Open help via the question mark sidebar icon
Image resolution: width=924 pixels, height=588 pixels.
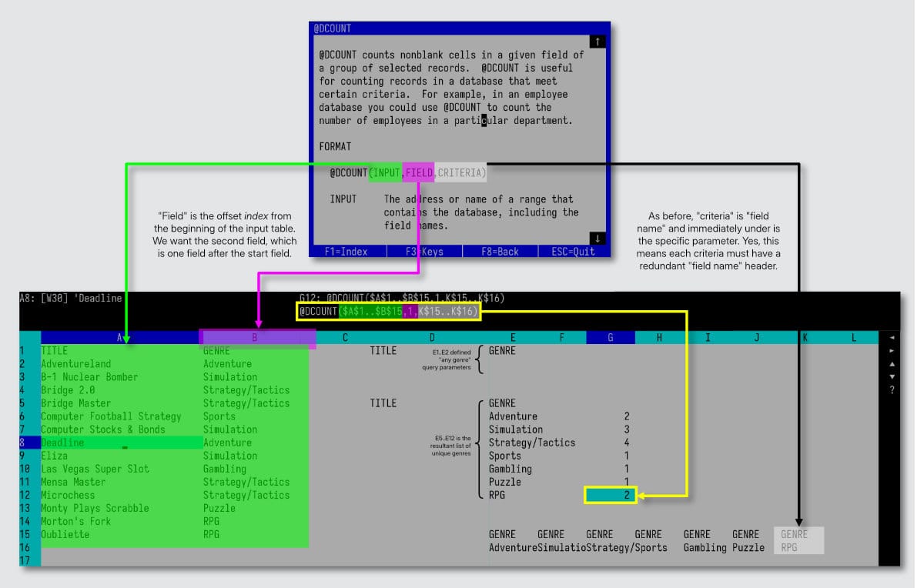coord(891,389)
